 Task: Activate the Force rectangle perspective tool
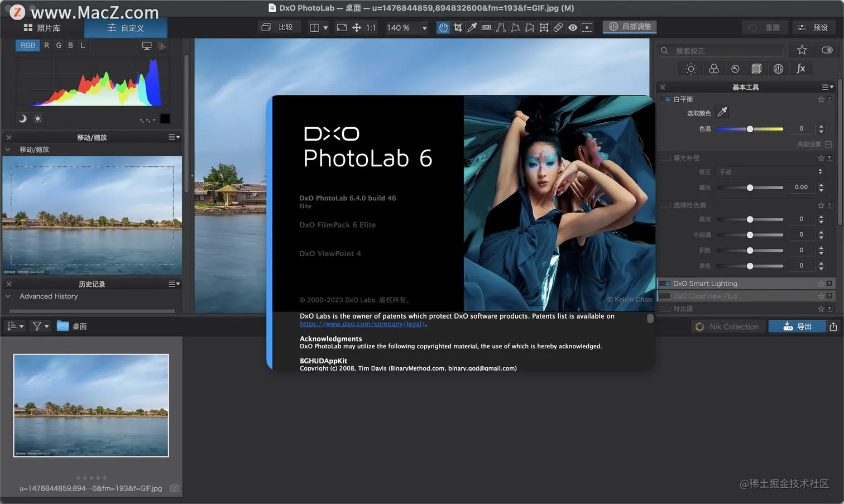coord(515,27)
